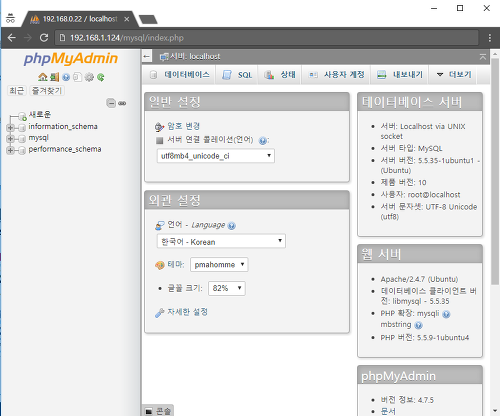Reload navigation panel green refresh icon

[101, 77]
